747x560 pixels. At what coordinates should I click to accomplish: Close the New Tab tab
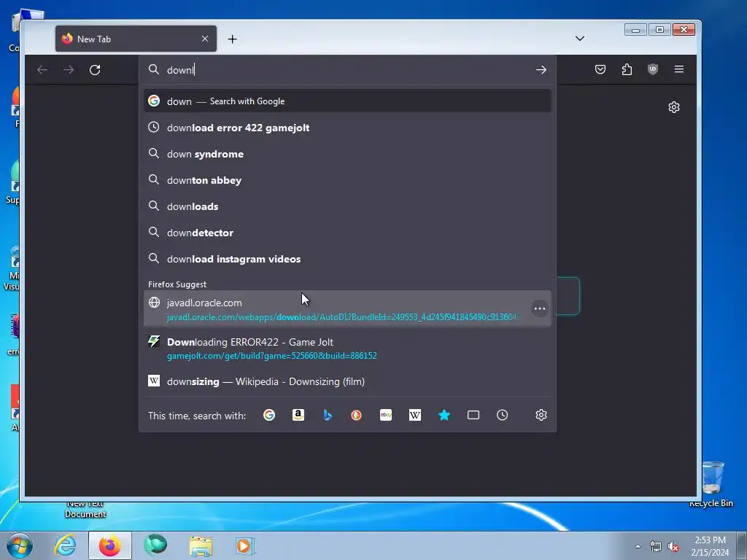point(205,39)
